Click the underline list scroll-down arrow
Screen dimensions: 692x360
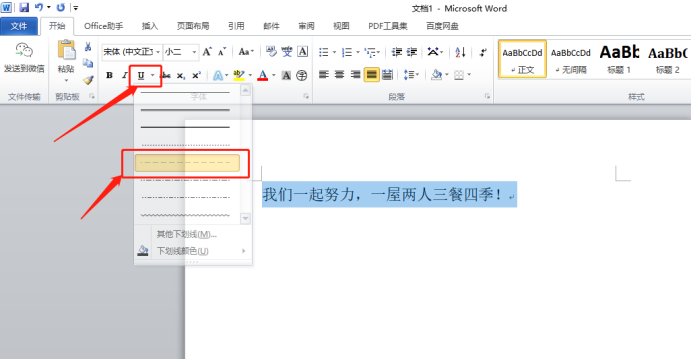tap(245, 218)
